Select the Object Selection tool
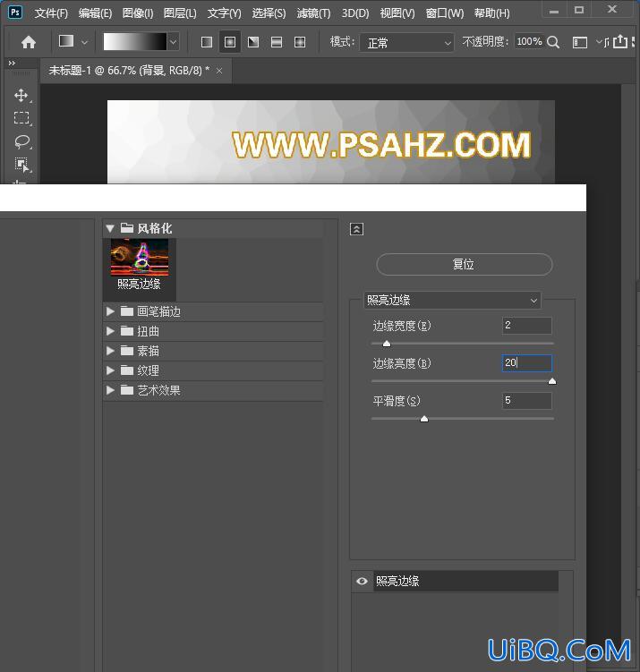Screen dimensions: 640x672 (21, 165)
